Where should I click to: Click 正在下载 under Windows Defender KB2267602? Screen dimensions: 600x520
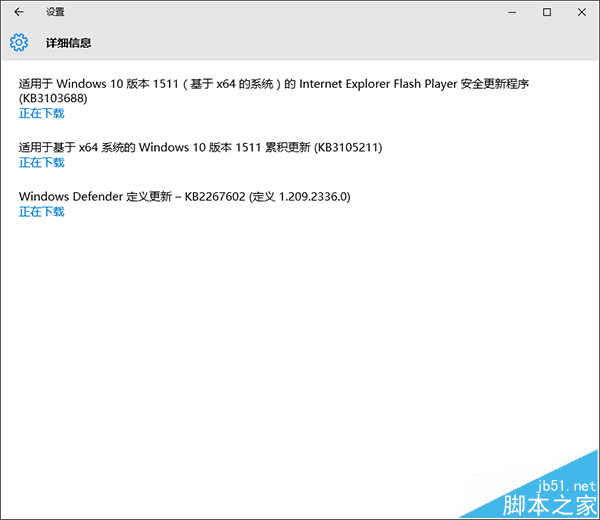(x=42, y=212)
